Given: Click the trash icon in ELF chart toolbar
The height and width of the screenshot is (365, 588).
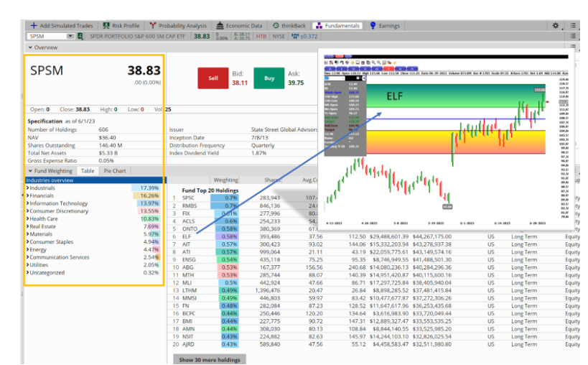Looking at the screenshot, I should coord(363,63).
